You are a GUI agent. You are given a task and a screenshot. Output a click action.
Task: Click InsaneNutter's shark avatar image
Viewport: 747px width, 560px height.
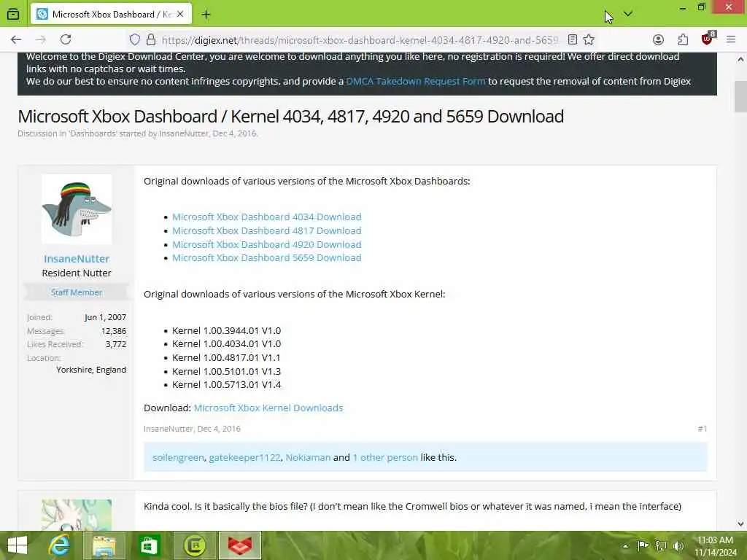click(77, 209)
